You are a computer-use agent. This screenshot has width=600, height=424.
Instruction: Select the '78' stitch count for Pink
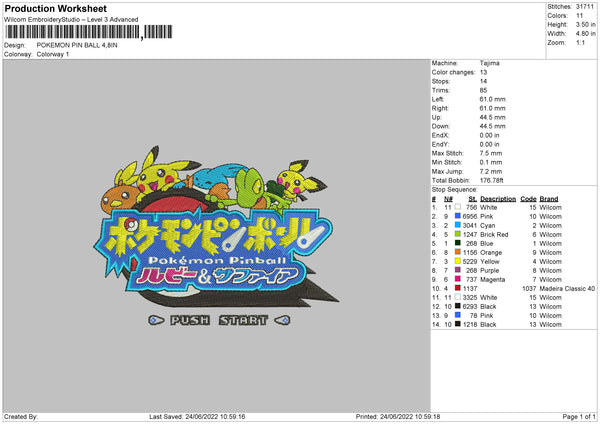coord(473,315)
